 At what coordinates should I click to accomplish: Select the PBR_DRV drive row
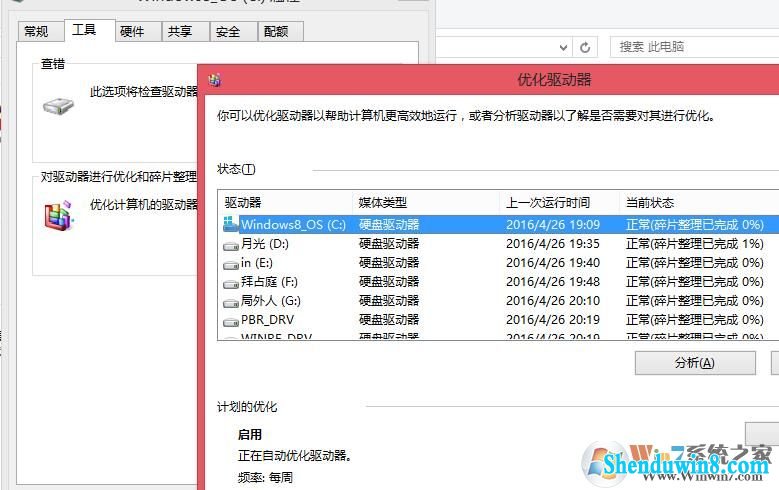[499, 320]
